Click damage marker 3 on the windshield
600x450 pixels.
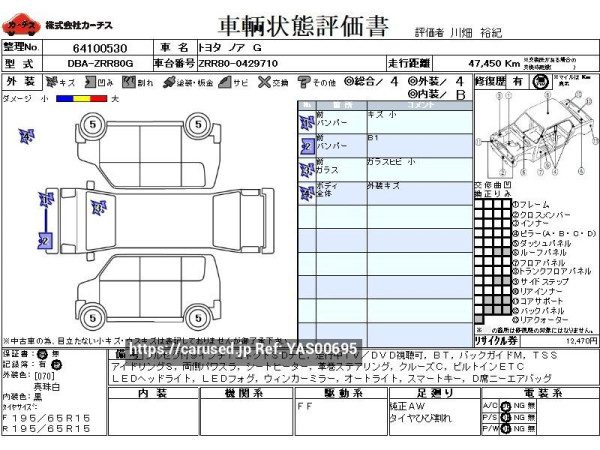click(x=98, y=208)
